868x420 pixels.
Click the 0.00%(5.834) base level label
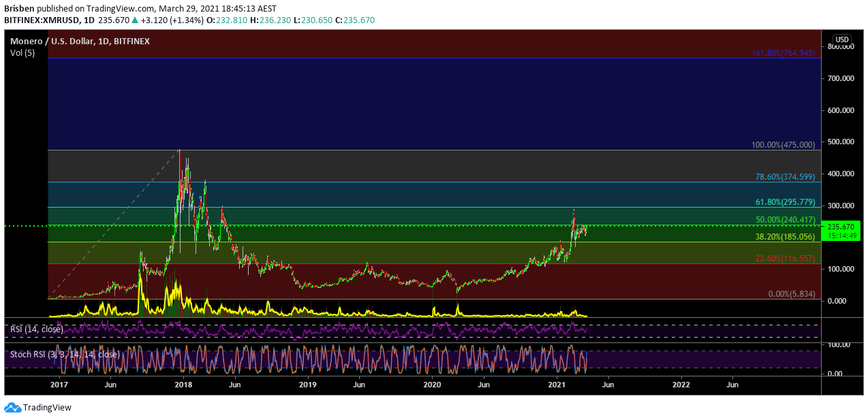[x=791, y=294]
